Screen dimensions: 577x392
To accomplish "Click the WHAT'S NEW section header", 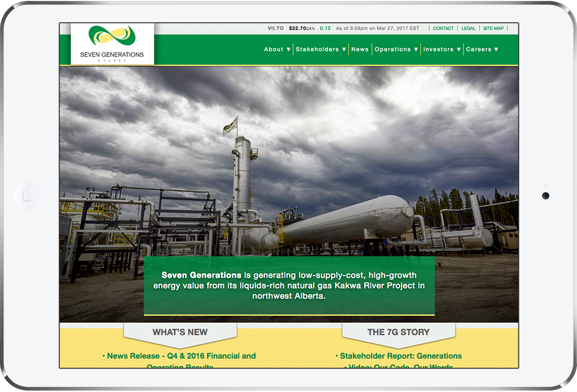I will pyautogui.click(x=180, y=332).
